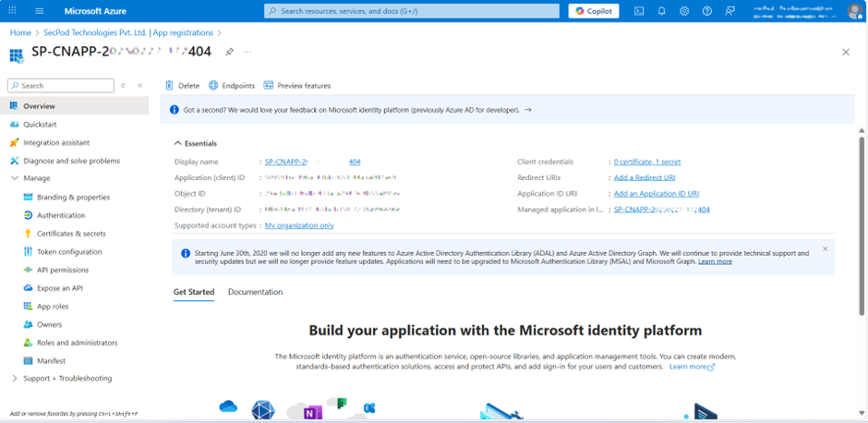Open the Azure portal hamburger menu
Screen dimensions: 868x423
[39, 11]
